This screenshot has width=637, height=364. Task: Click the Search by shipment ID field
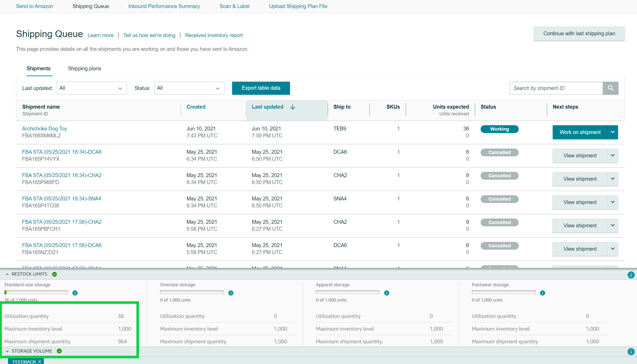[556, 88]
